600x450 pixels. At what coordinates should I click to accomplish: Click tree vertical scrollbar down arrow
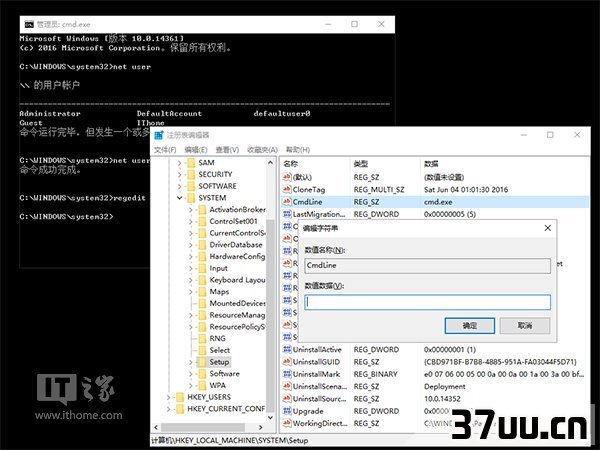270,417
